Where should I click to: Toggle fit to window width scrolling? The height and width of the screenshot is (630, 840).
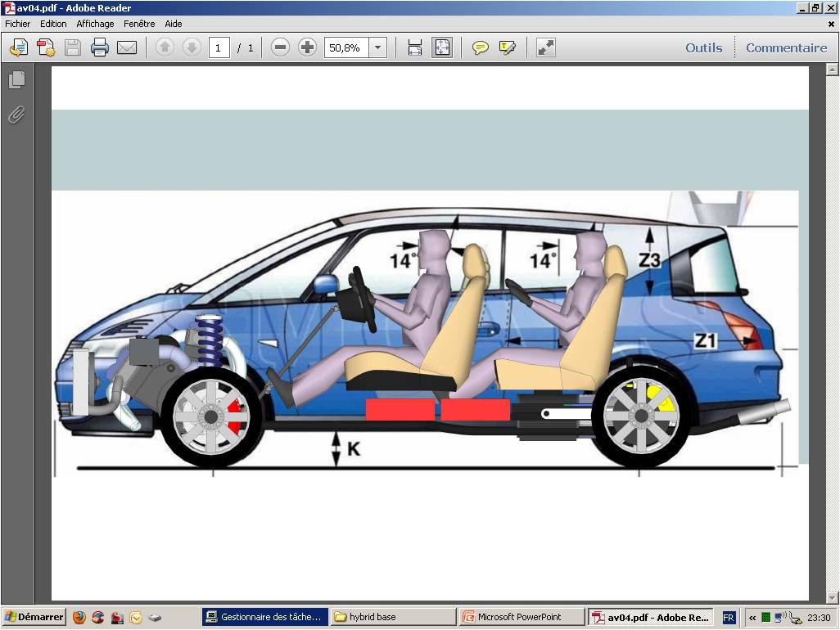pyautogui.click(x=415, y=47)
